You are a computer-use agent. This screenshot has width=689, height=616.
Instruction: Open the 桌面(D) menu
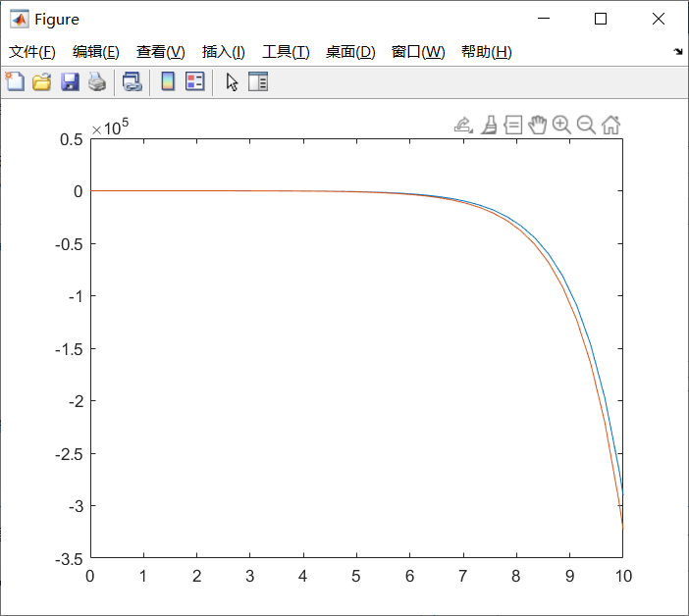[x=350, y=52]
